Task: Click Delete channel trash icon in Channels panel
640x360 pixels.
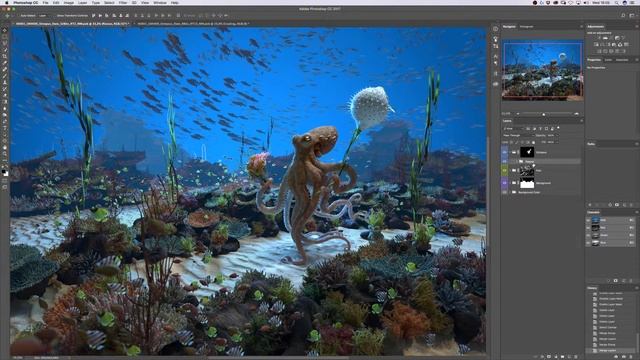Action: click(631, 281)
